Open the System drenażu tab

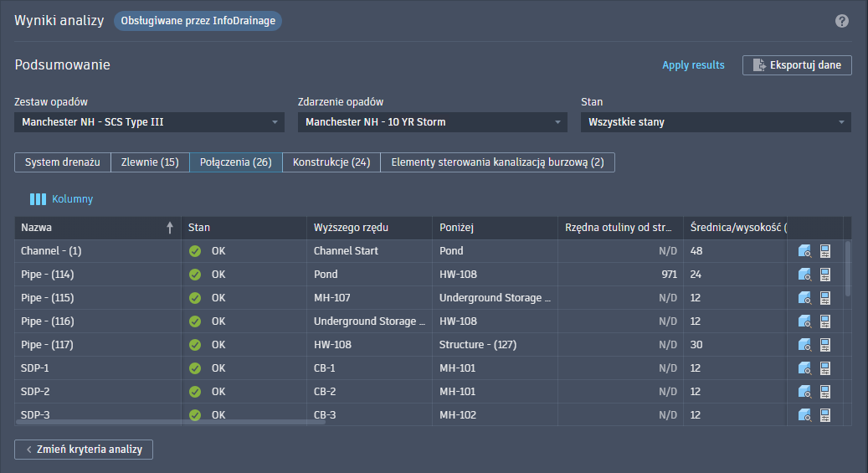(x=63, y=162)
